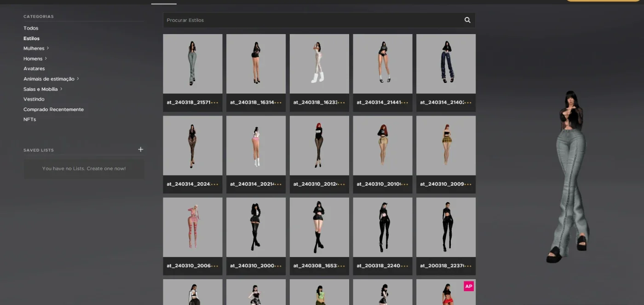Select the pink outfit at_240310_2006 thumbnail
The image size is (644, 305).
tap(193, 228)
